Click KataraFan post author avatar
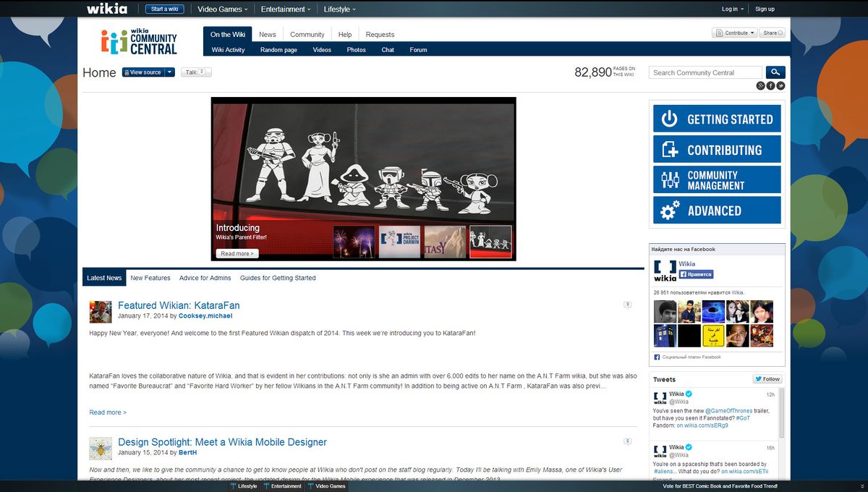868x492 pixels. pyautogui.click(x=101, y=312)
